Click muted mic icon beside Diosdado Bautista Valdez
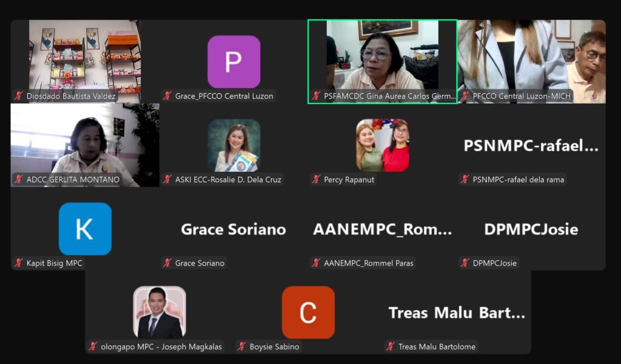Viewport: 621px width, 364px height. (18, 96)
